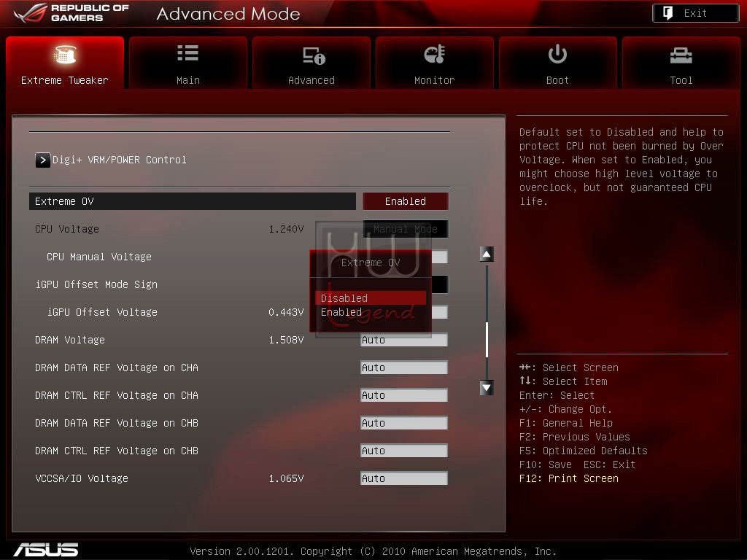
Task: Click the scroll up arrow
Action: 487,254
